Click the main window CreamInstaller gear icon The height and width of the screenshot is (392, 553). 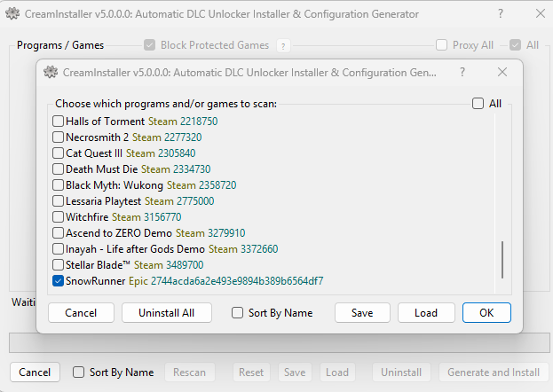click(x=12, y=14)
